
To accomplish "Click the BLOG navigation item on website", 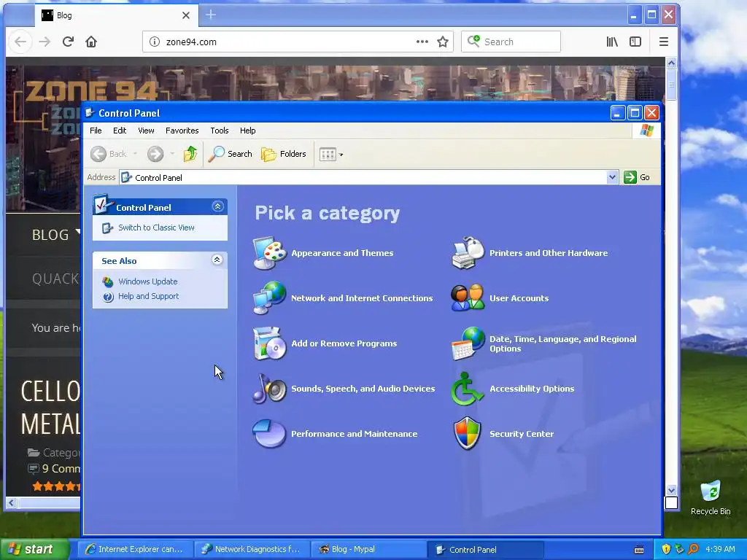I will [x=50, y=235].
